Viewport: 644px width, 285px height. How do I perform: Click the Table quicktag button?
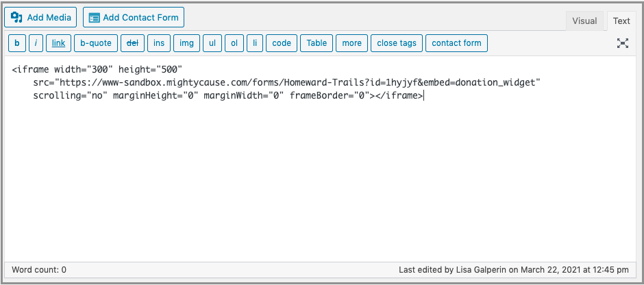tap(317, 43)
